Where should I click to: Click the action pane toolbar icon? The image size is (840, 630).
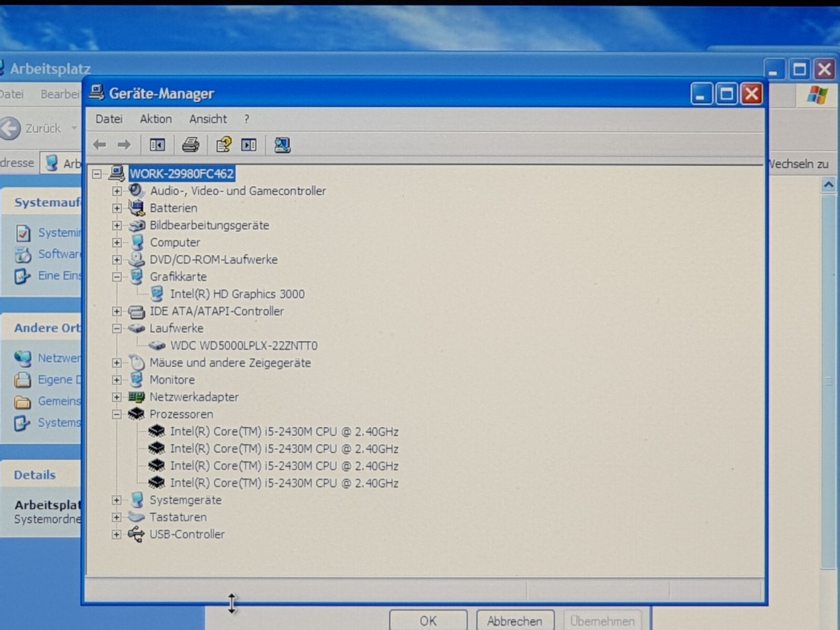249,144
